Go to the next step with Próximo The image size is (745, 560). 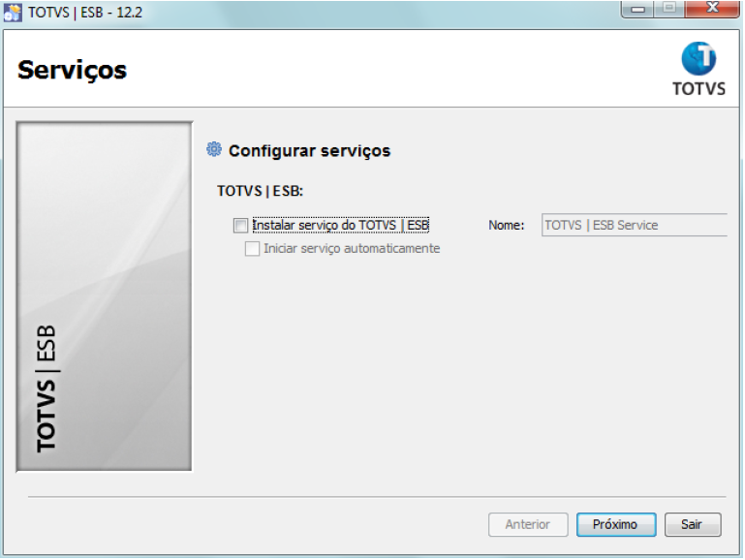coord(616,524)
